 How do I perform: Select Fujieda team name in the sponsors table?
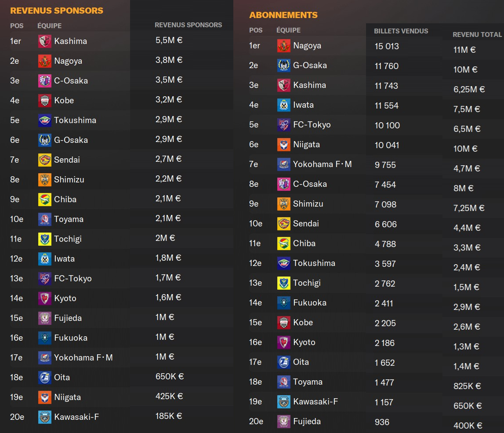(68, 318)
